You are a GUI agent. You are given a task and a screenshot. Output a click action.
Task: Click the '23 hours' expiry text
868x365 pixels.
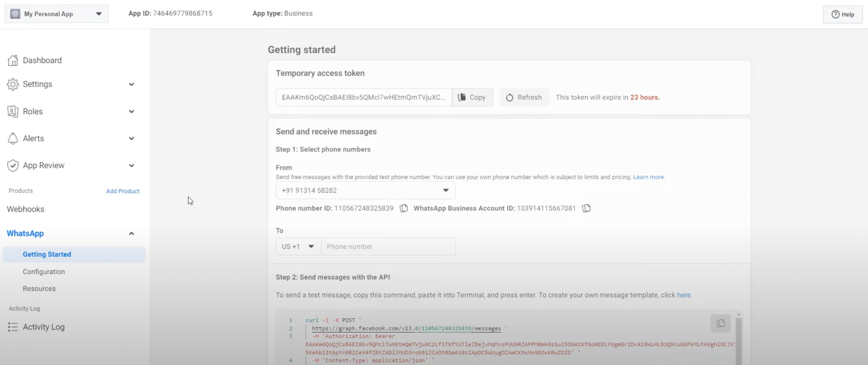coord(645,97)
